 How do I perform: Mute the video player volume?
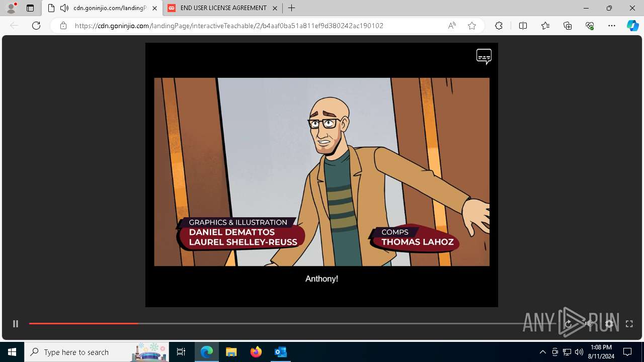click(589, 324)
